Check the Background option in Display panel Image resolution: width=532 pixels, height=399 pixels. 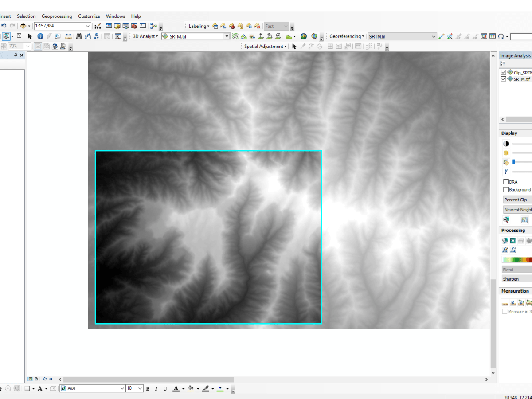(505, 189)
